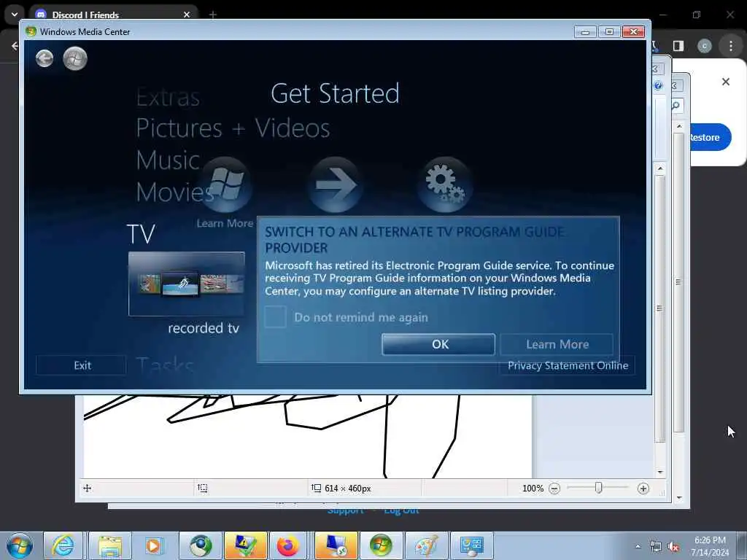
Task: Select the Movies menu category
Action: click(x=174, y=192)
